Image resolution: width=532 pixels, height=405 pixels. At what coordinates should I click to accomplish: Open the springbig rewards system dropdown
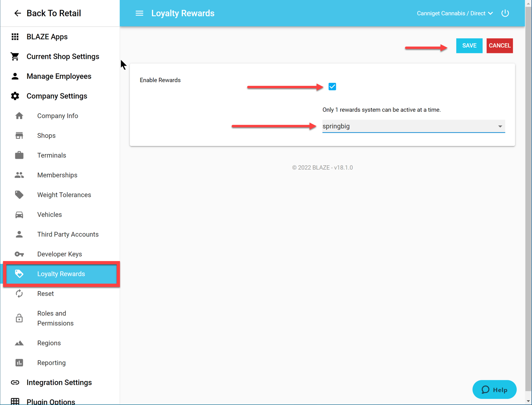(413, 126)
